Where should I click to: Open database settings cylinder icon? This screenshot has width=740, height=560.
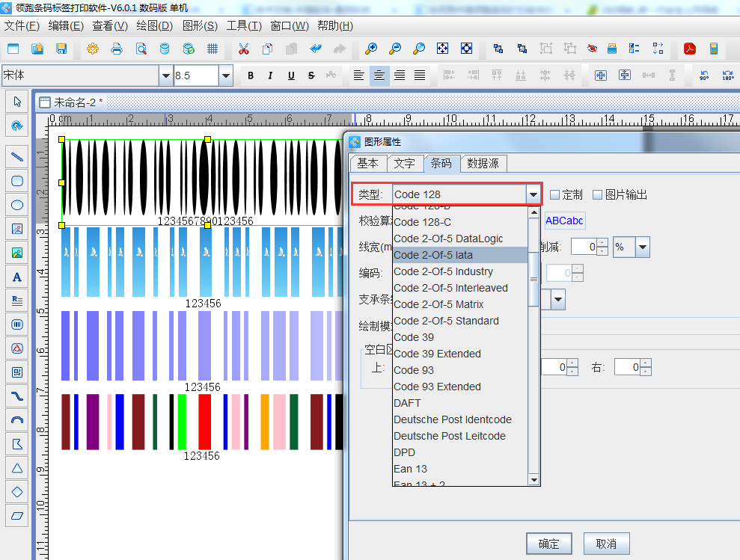tap(164, 49)
